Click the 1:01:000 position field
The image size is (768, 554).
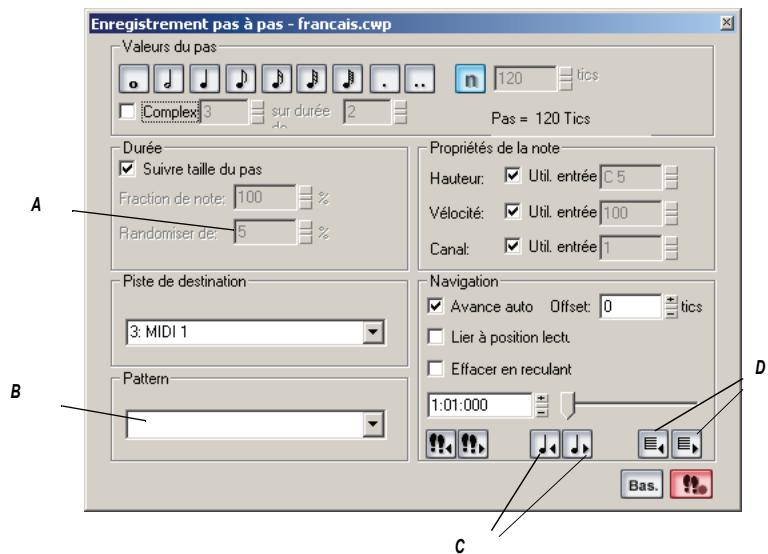[480, 405]
